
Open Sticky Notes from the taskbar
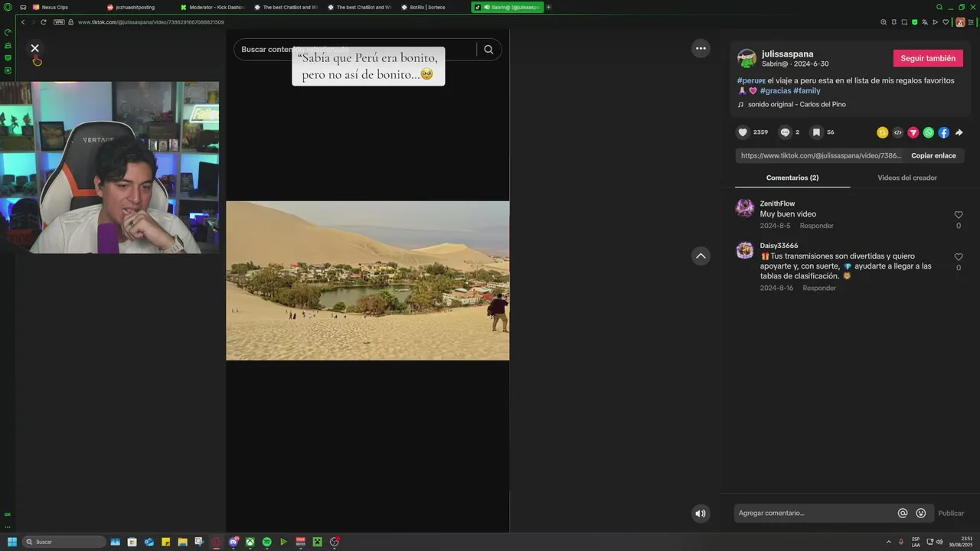point(165,542)
